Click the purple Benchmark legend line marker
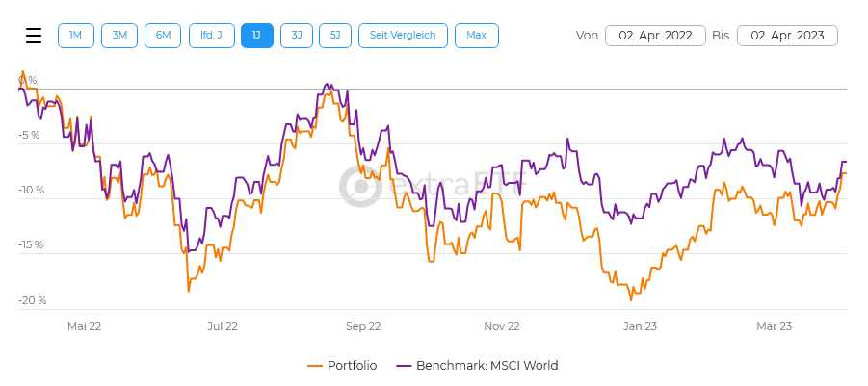 tap(405, 366)
